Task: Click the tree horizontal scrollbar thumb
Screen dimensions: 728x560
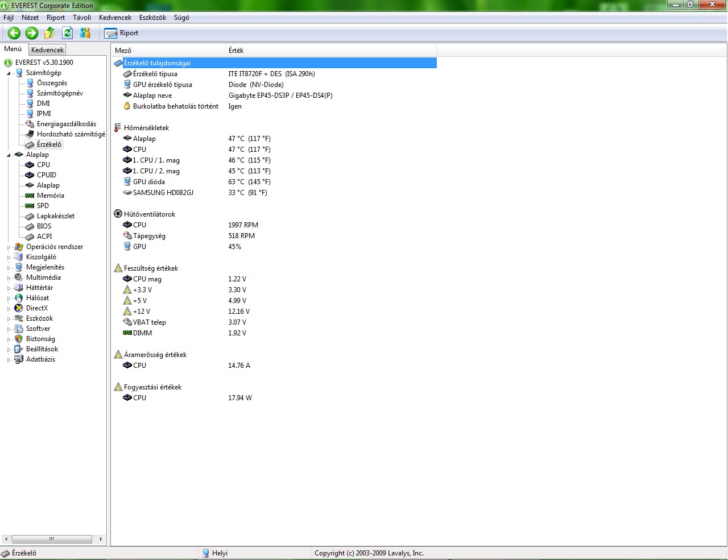Action: (x=52, y=539)
